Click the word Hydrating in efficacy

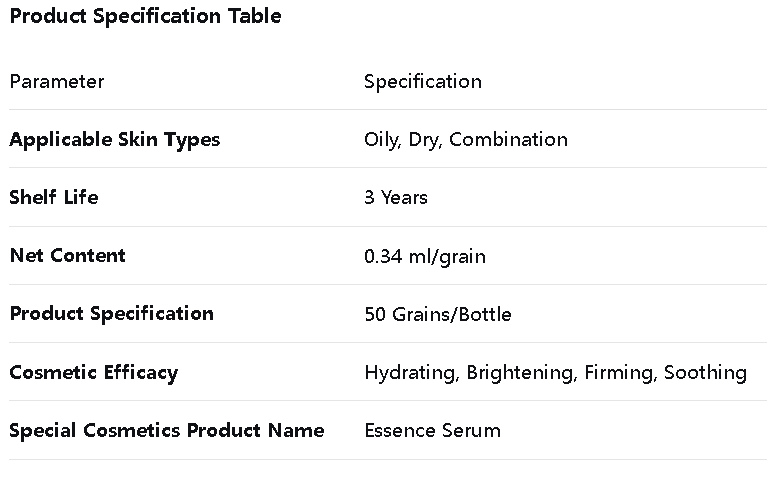[410, 373]
